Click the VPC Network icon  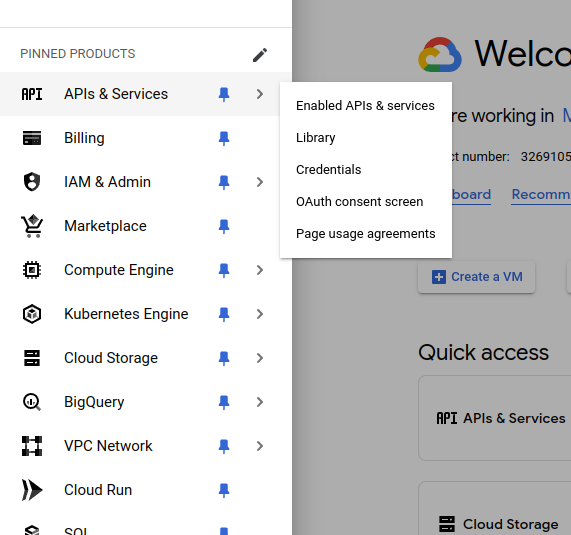click(32, 446)
